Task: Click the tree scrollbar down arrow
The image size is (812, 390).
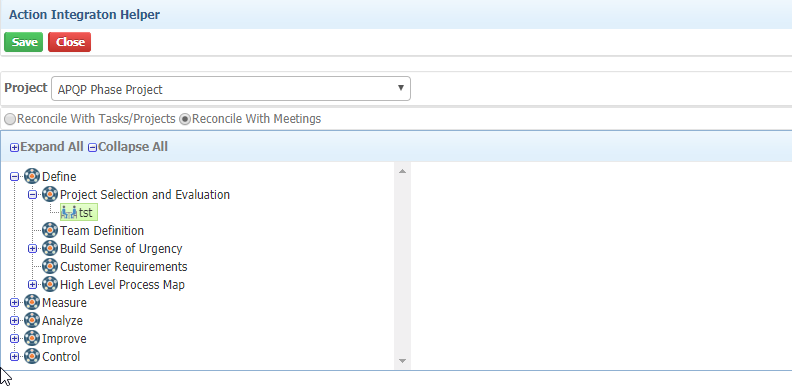Action: pyautogui.click(x=402, y=361)
